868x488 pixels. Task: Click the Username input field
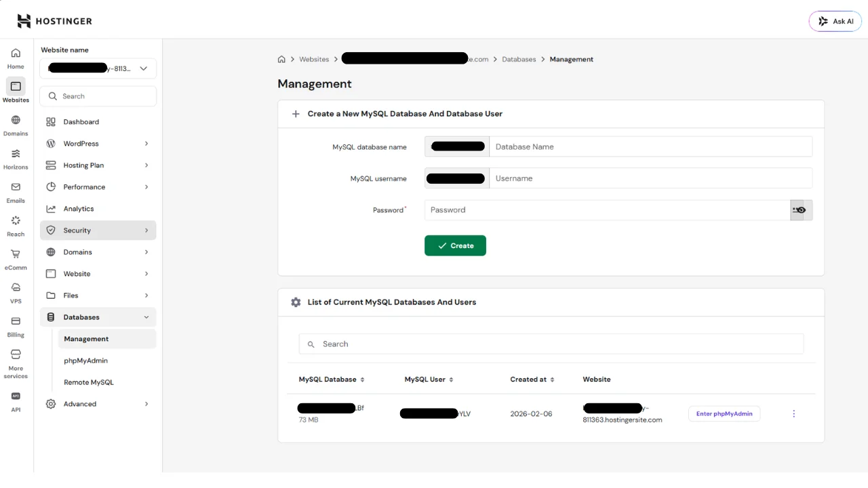[650, 178]
